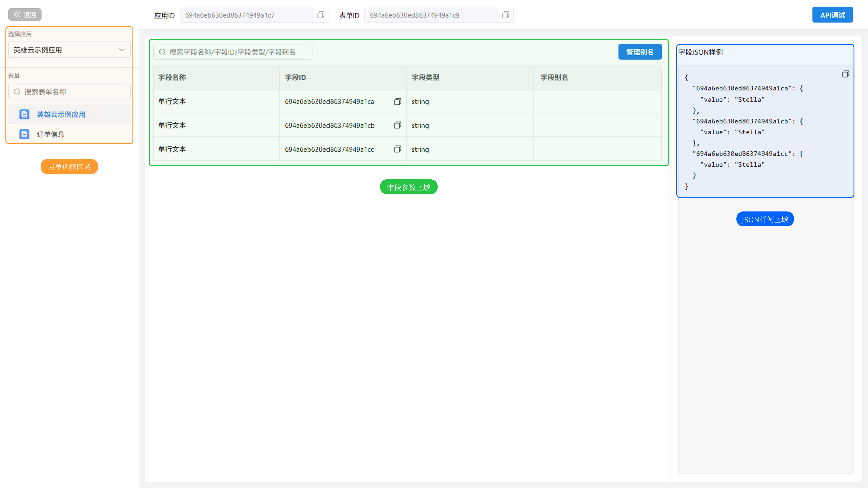Copy field ID ending in a1cc
The height and width of the screenshot is (488, 868).
397,149
